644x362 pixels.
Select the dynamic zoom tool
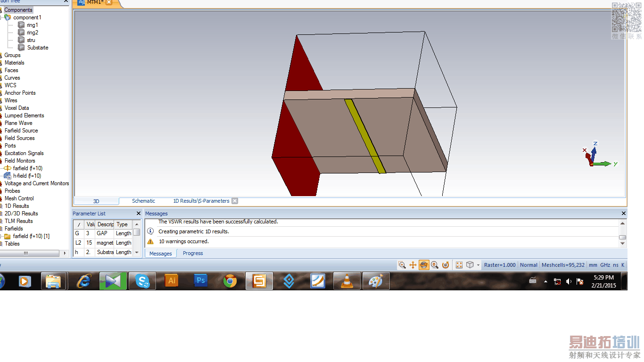[435, 265]
